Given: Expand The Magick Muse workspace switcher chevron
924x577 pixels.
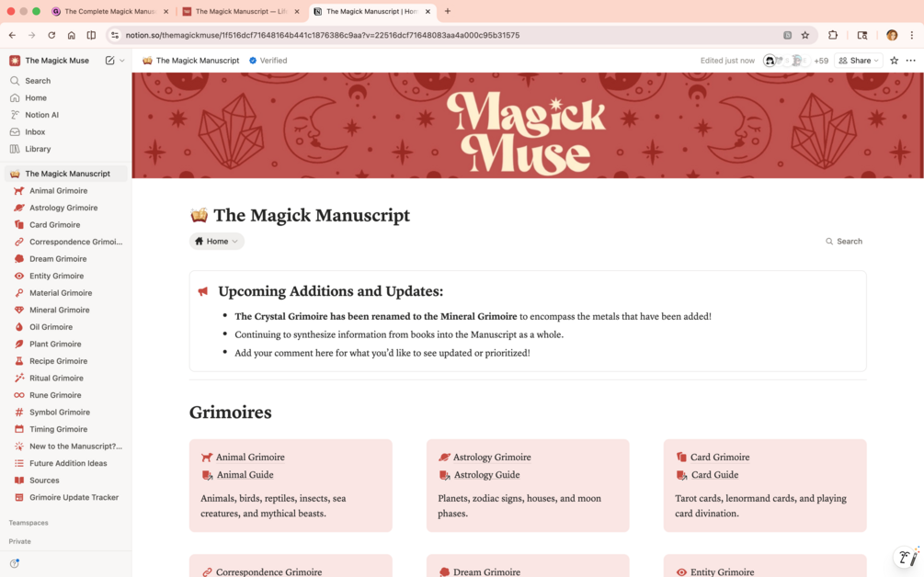Looking at the screenshot, I should 122,60.
